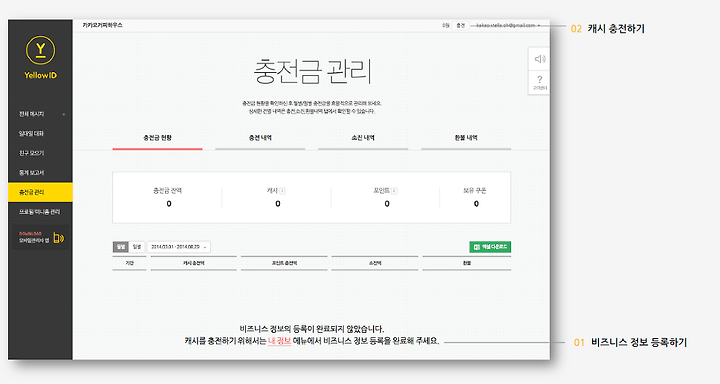Click the 포인트 충전액 column header

(284, 263)
